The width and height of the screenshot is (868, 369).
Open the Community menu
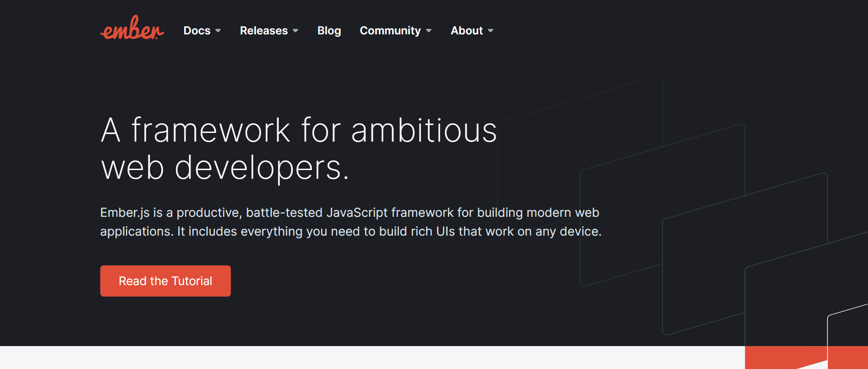coord(390,31)
